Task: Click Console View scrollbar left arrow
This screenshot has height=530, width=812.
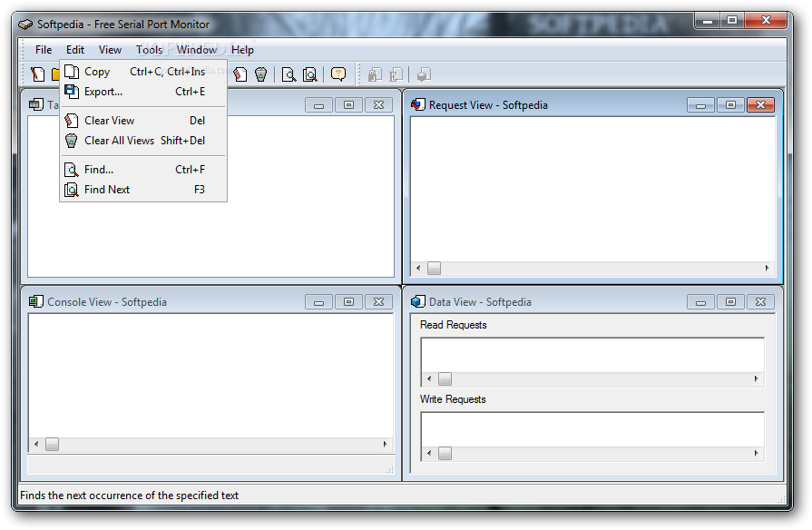Action: pos(36,444)
